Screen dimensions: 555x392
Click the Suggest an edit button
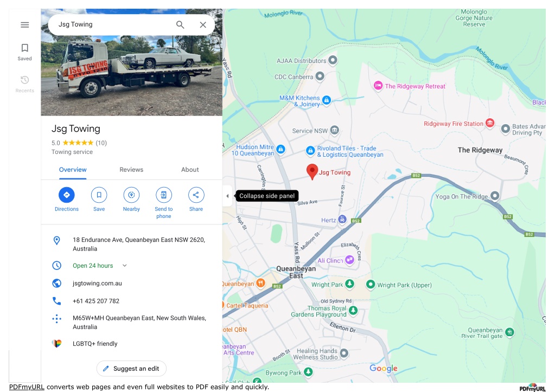[131, 369]
